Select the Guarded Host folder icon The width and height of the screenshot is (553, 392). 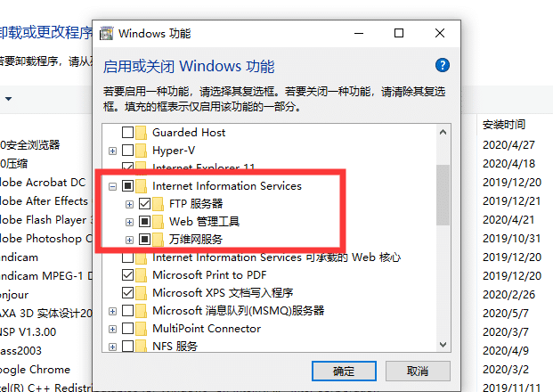(x=141, y=133)
